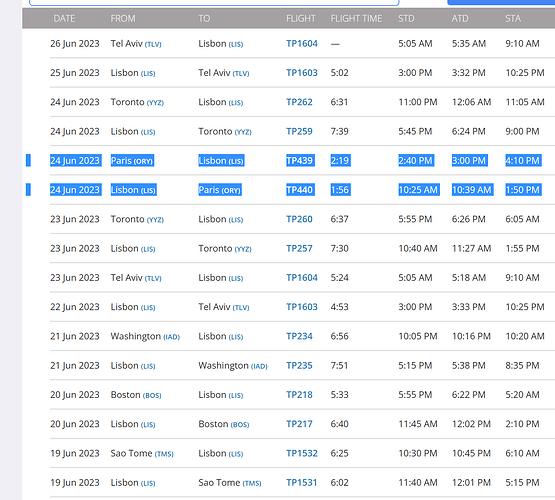Screen dimensions: 555x500
Task: View flight TP218 from Boston
Action: 299,395
